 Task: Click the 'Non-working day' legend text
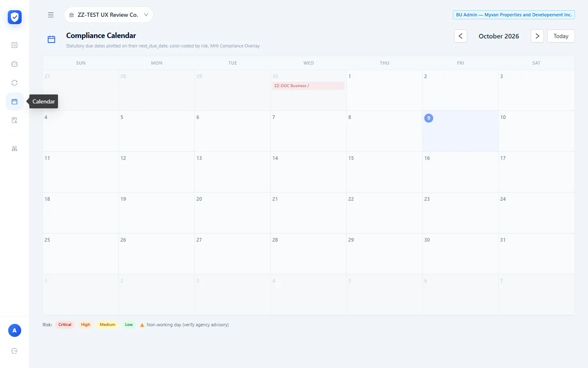(x=187, y=325)
